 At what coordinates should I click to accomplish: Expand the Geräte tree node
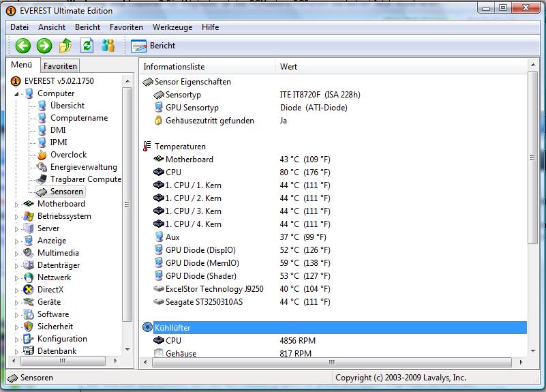(x=16, y=303)
